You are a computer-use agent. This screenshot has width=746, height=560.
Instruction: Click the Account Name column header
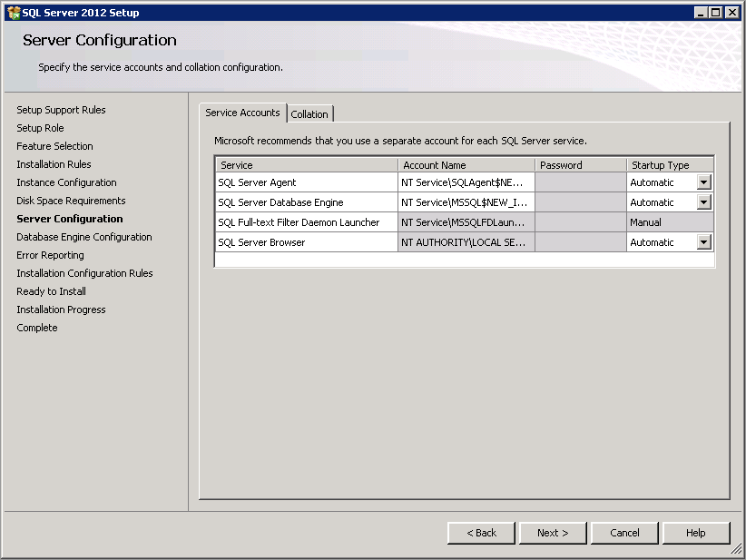click(466, 165)
